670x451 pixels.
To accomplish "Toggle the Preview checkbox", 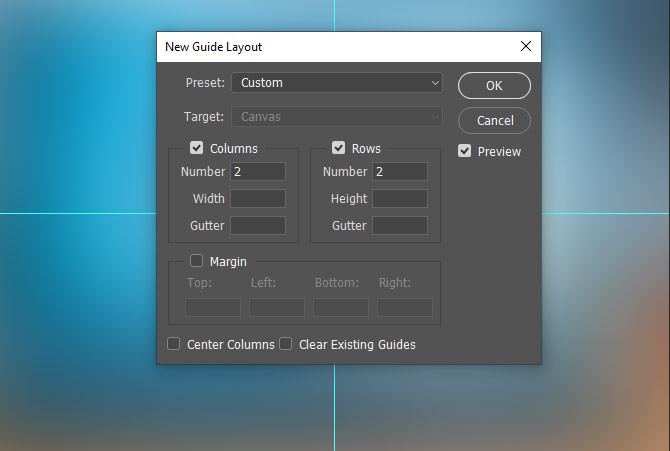I will (x=465, y=152).
